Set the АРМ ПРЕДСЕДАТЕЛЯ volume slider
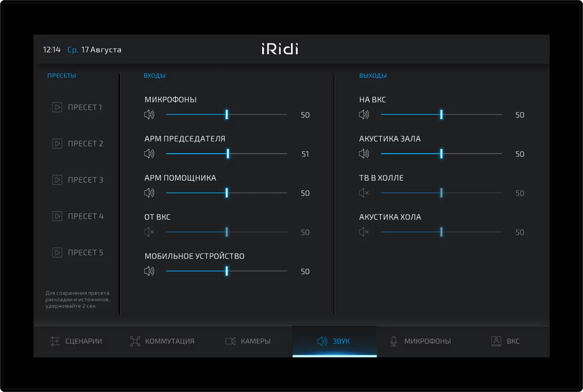Viewport: 583px width, 392px height. tap(228, 154)
